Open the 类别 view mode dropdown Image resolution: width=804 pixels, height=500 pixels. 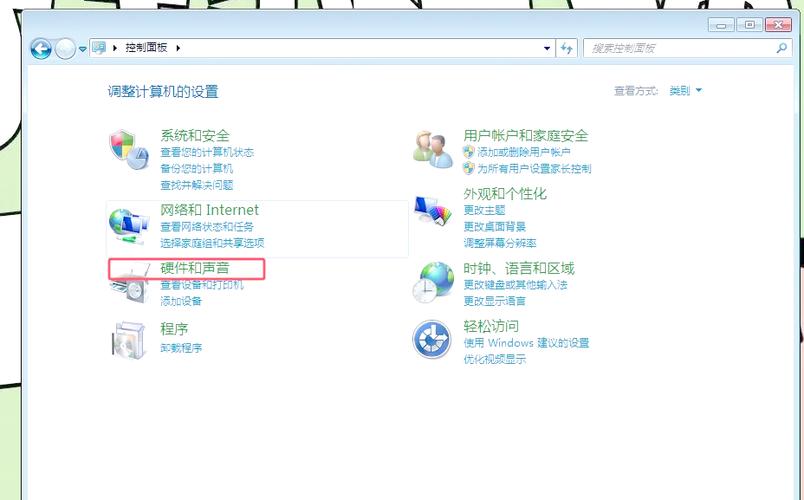coord(686,91)
